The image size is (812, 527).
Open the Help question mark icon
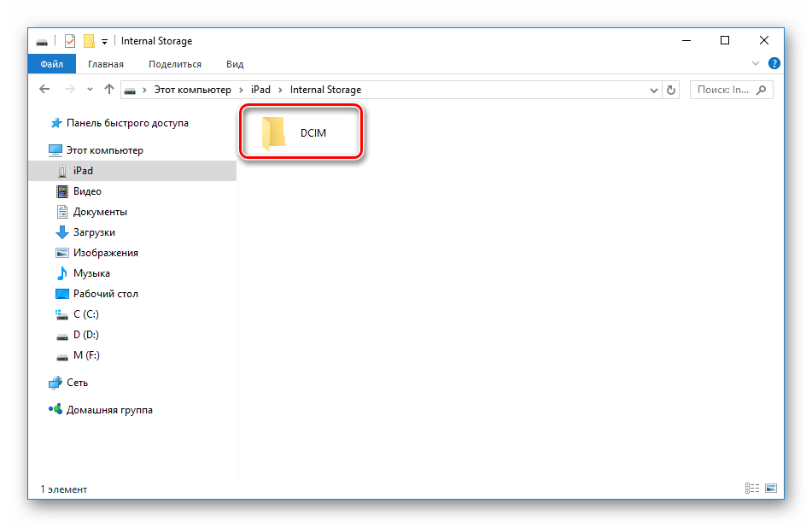774,64
